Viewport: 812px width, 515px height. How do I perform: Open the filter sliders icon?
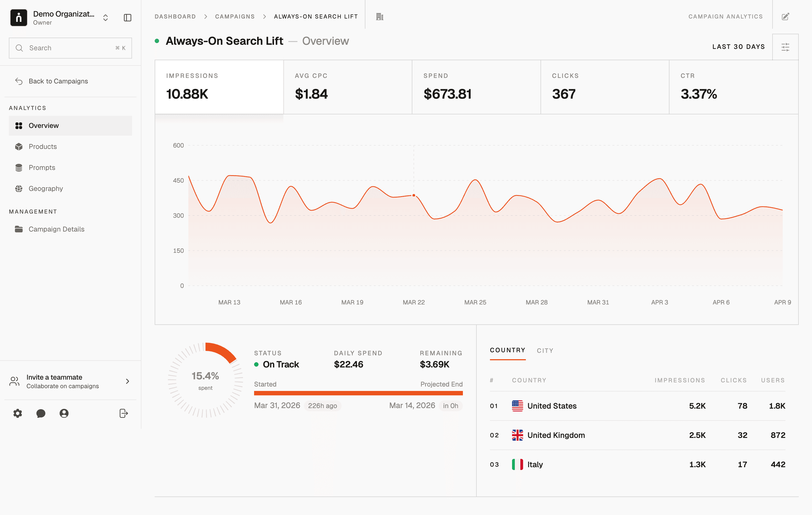pos(785,47)
